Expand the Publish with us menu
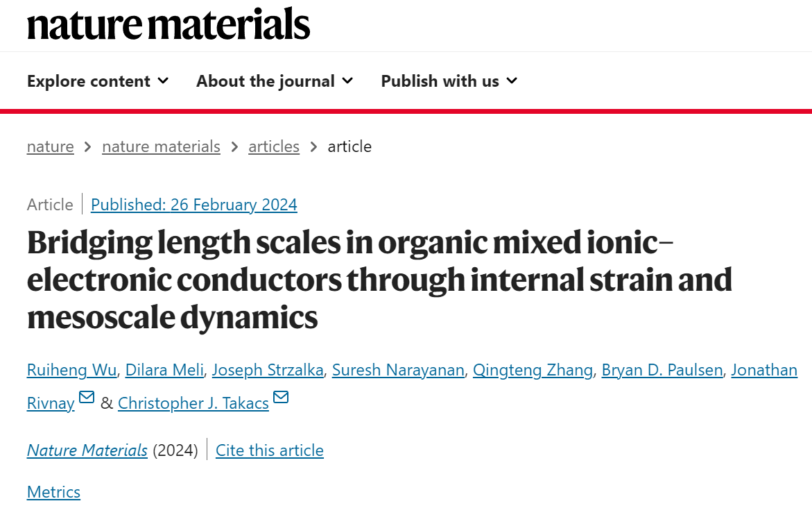 click(449, 81)
